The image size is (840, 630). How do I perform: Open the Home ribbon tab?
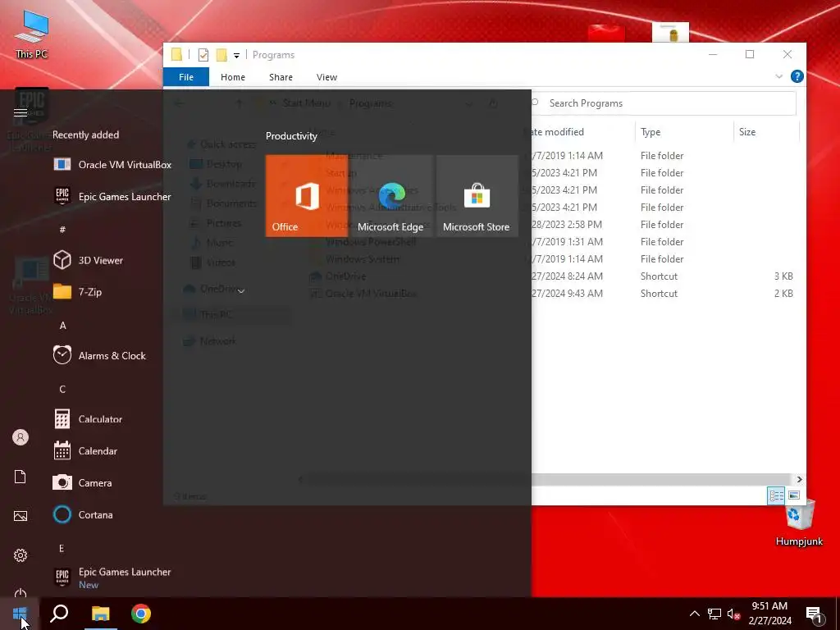tap(233, 77)
